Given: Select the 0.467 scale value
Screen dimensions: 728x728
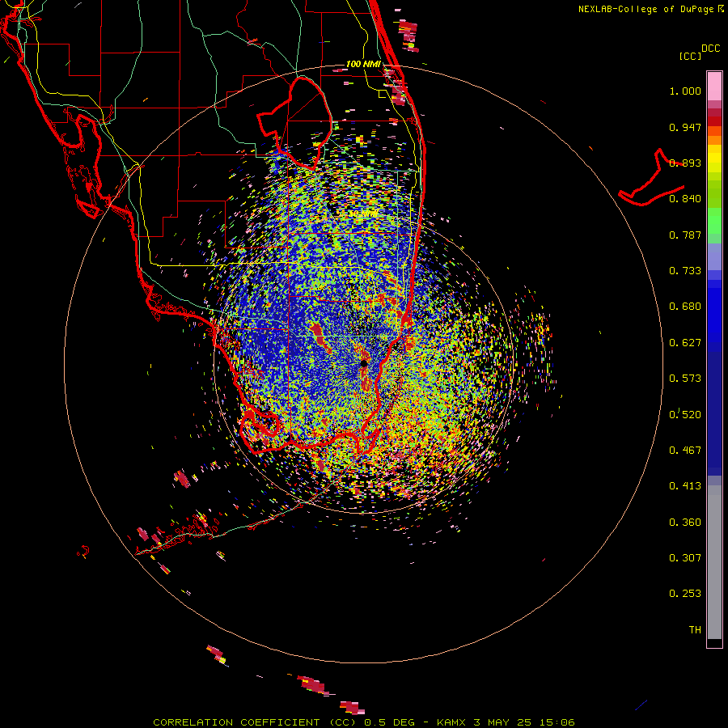Looking at the screenshot, I should [685, 450].
